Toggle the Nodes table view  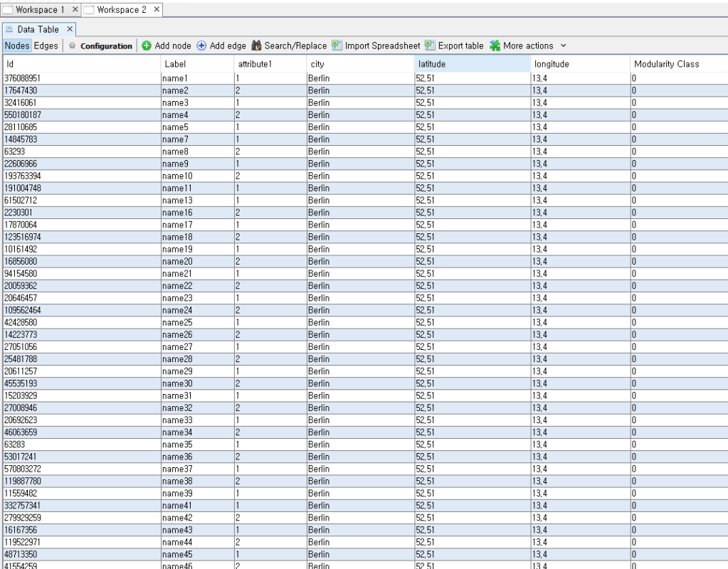point(17,46)
